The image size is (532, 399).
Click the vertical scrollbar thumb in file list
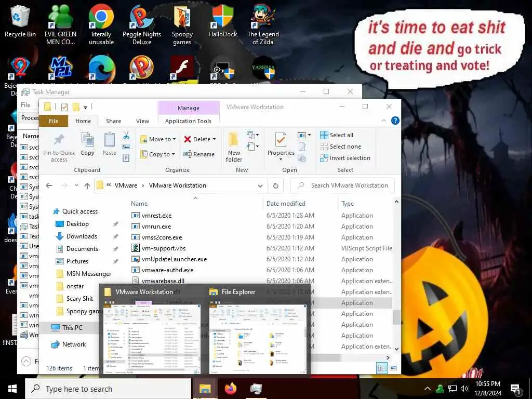pyautogui.click(x=396, y=318)
